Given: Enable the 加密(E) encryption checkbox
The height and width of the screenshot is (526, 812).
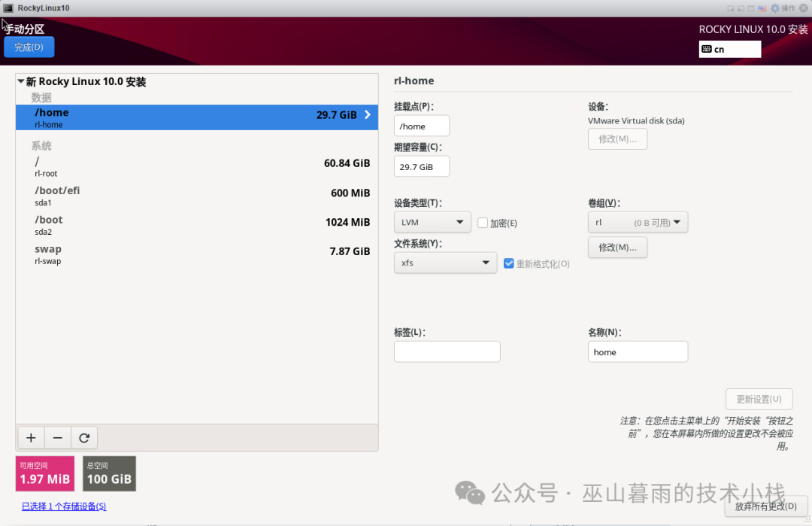Looking at the screenshot, I should coord(482,222).
